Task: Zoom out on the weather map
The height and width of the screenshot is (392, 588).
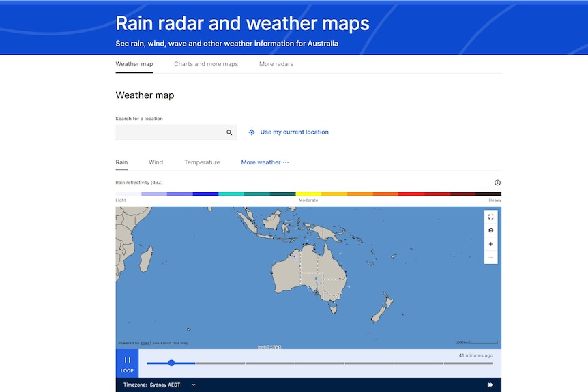Action: coord(490,258)
